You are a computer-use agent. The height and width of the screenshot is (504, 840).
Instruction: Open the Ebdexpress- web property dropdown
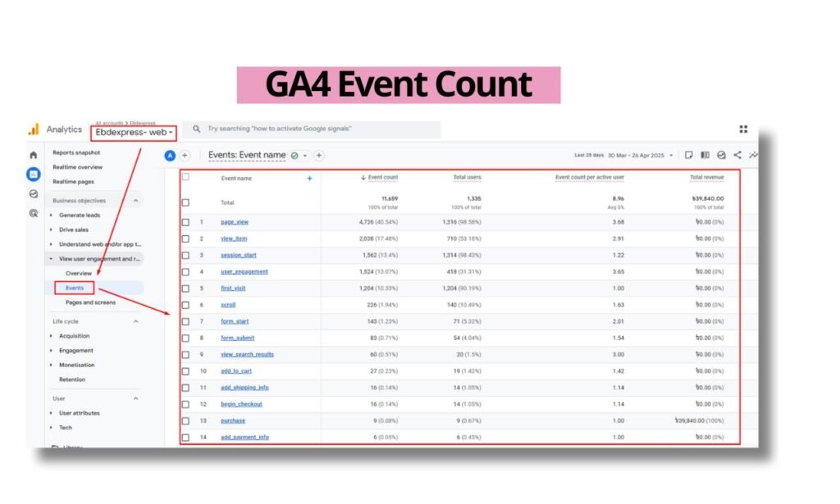(x=134, y=132)
